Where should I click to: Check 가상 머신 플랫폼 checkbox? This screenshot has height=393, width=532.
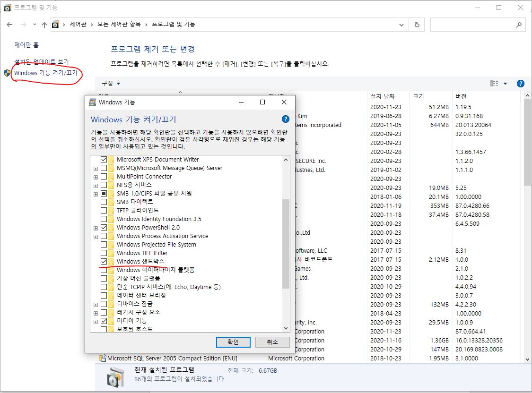104,279
